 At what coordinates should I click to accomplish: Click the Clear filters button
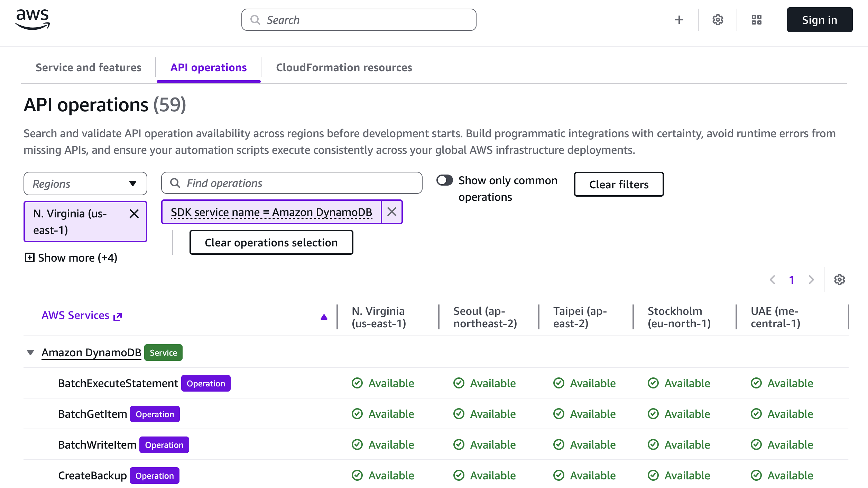pos(618,184)
